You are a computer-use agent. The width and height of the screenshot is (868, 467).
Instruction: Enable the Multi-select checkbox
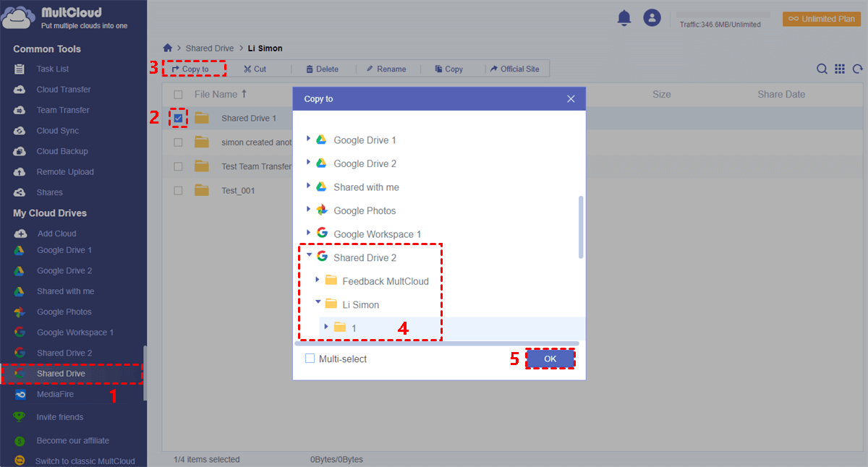point(310,359)
